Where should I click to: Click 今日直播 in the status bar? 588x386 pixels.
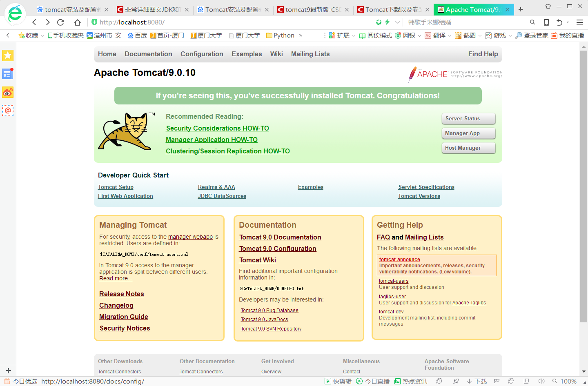[373, 381]
